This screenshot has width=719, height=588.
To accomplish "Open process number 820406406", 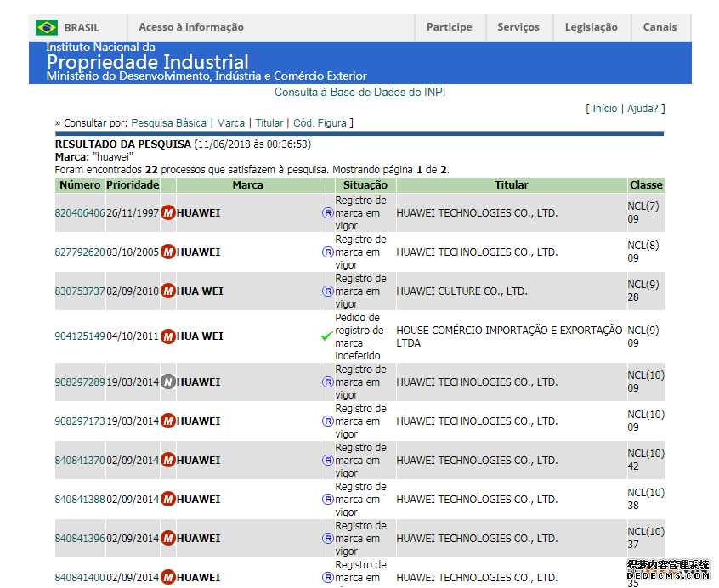I will (x=80, y=213).
